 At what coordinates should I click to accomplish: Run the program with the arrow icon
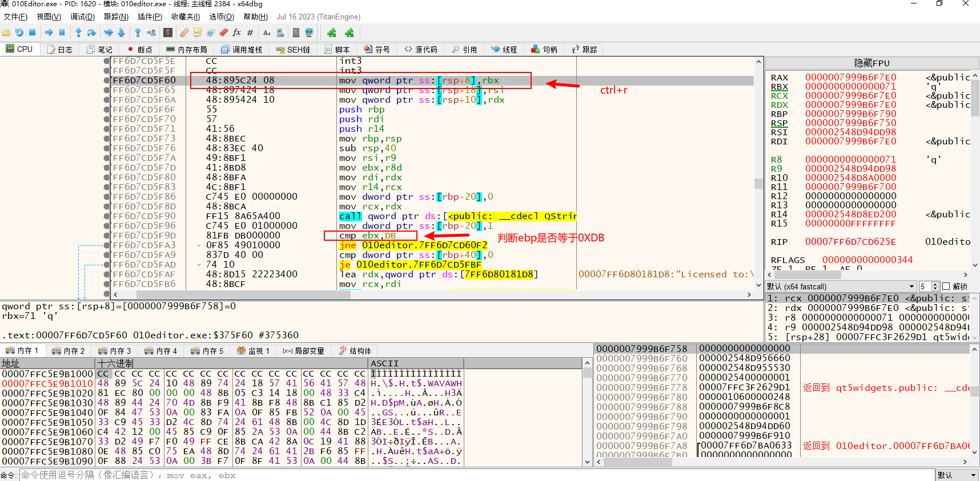49,33
